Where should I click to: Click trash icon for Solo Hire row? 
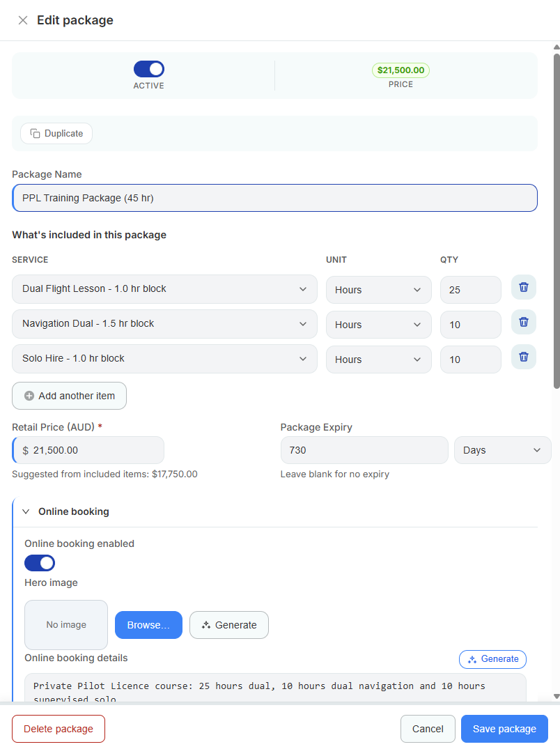pos(523,357)
